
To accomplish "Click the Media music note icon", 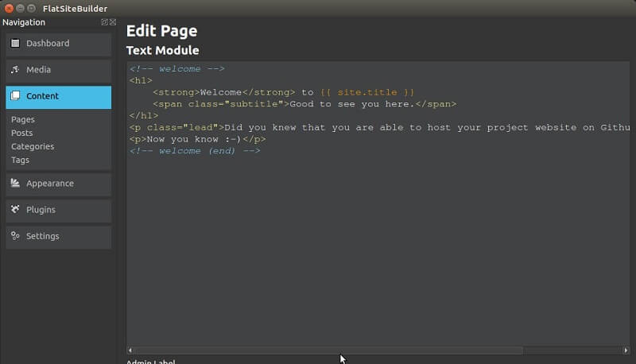I will tap(15, 70).
